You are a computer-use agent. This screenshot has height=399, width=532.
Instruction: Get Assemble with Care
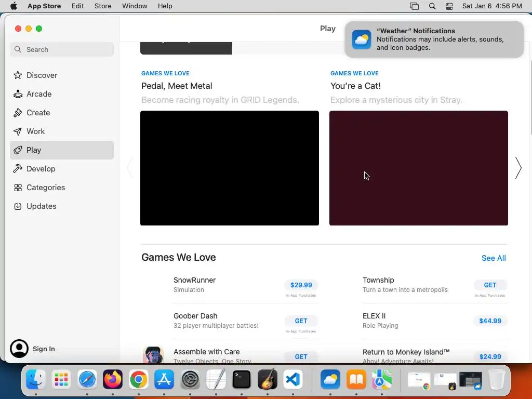pyautogui.click(x=301, y=356)
